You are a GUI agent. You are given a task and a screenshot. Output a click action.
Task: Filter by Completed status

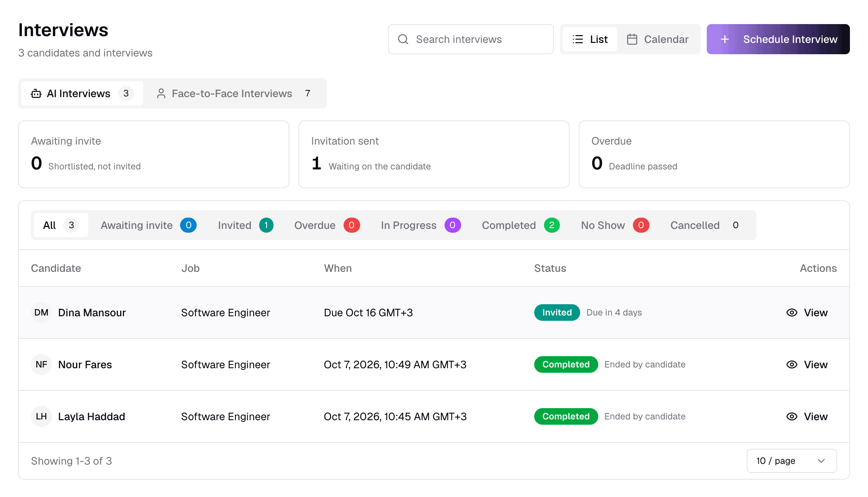[521, 225]
